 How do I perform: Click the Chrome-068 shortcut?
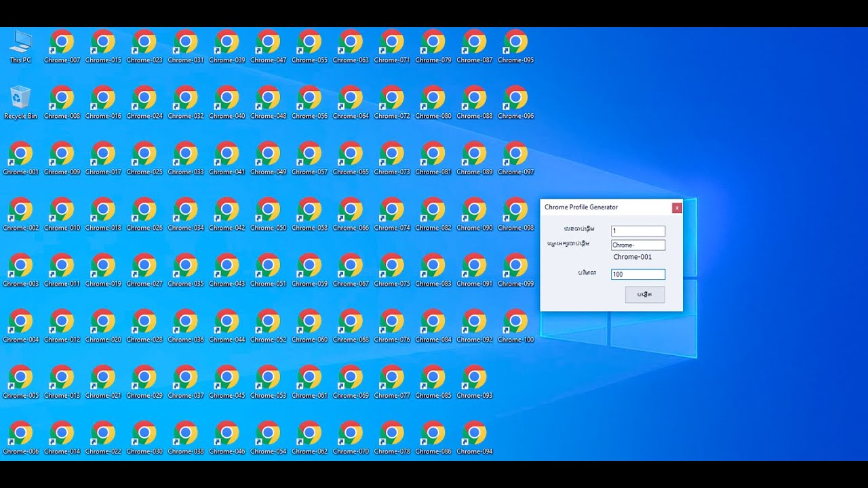coord(351,327)
